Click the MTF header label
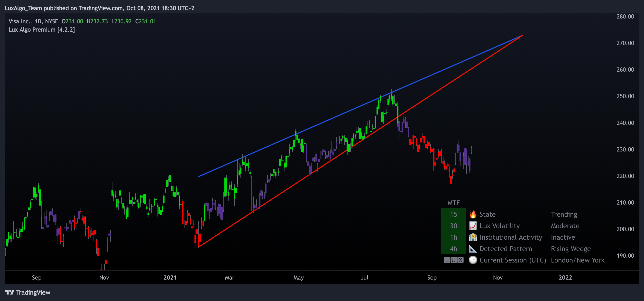644x301 pixels. coord(453,203)
